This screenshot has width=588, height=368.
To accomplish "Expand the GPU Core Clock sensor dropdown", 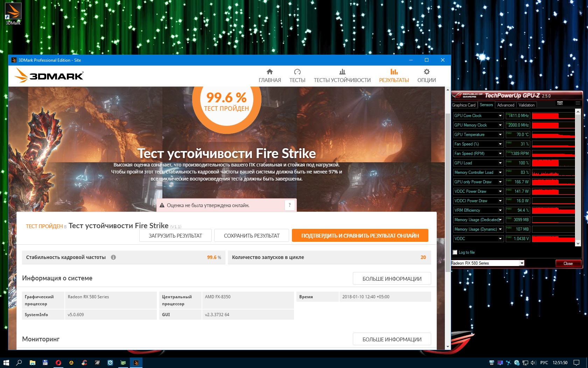I will pos(500,116).
